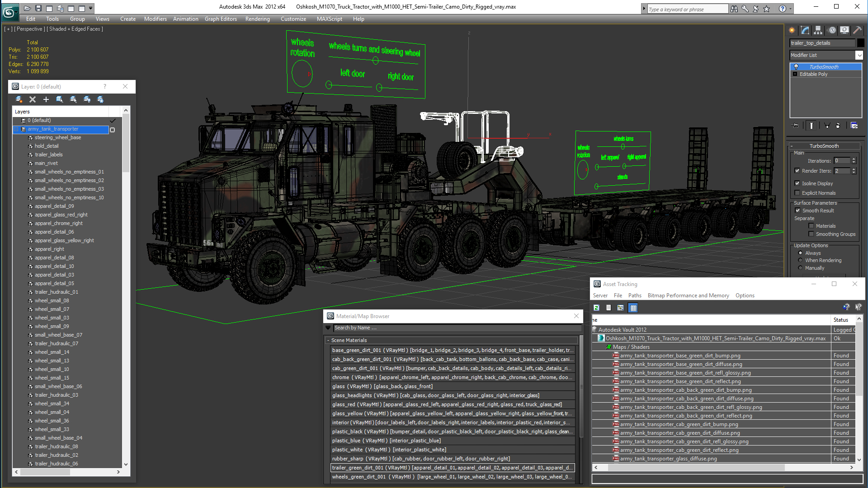Viewport: 868px width, 488px height.
Task: Refresh asset tracking list icon
Action: coord(596,308)
